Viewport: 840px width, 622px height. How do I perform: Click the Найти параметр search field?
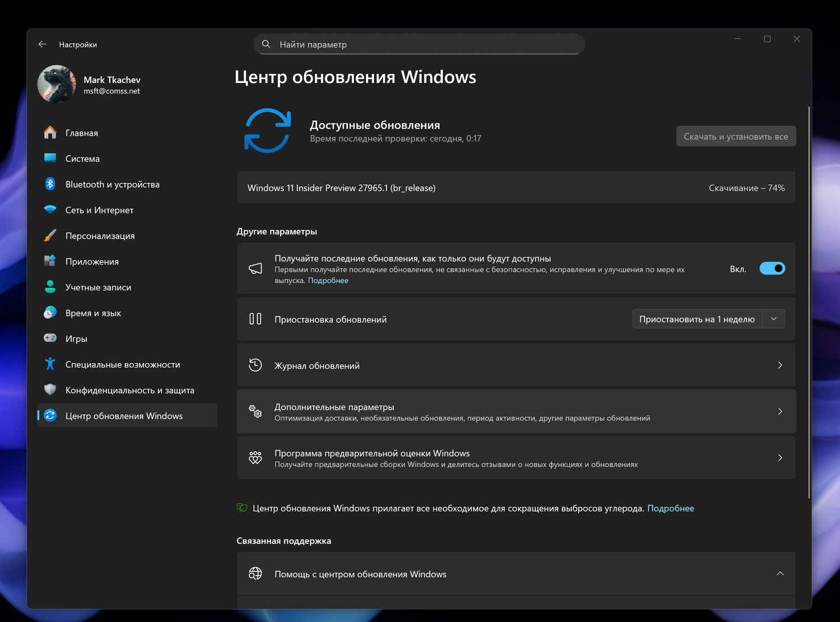[419, 44]
